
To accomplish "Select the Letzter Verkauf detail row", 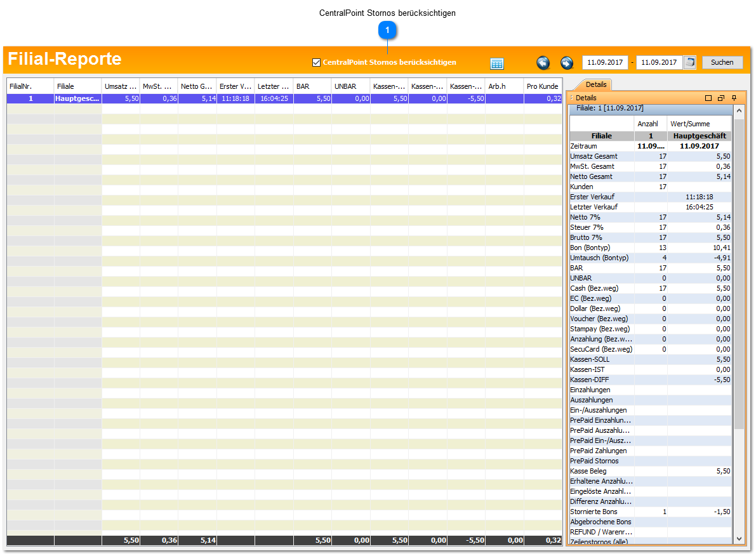I will pos(651,207).
